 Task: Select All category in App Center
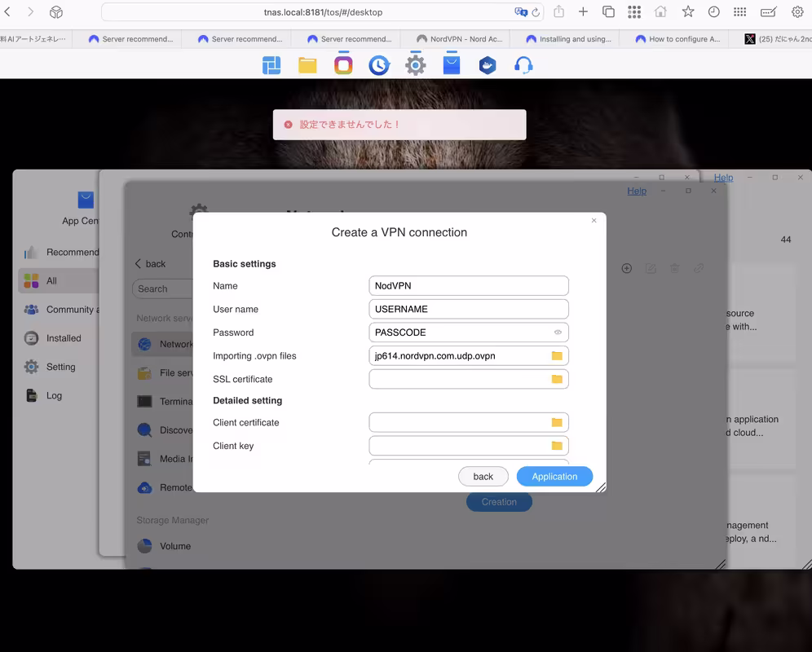[59, 280]
